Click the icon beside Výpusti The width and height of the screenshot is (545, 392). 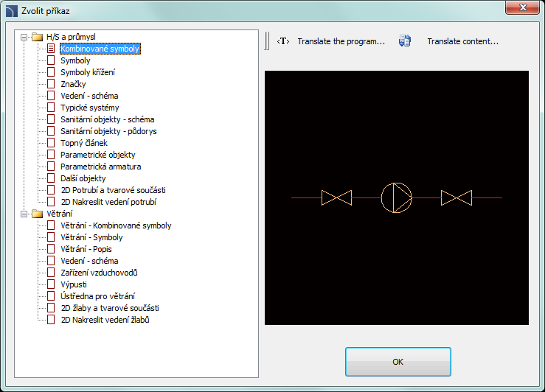[51, 284]
